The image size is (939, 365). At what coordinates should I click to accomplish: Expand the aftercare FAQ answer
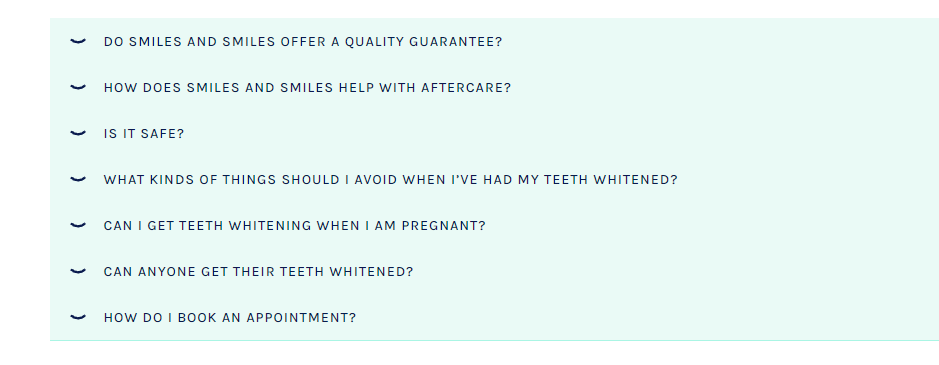click(494, 88)
